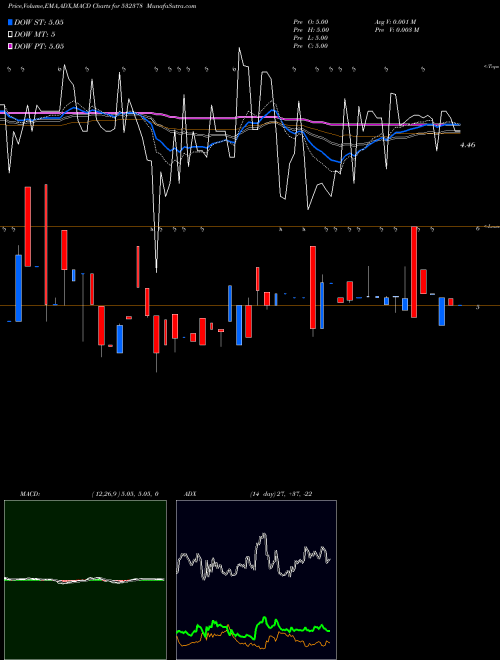Image resolution: width=500 pixels, height=660 pixels.
Task: Click the chart title mentioning MunafaSutra.com
Action: [102, 6]
